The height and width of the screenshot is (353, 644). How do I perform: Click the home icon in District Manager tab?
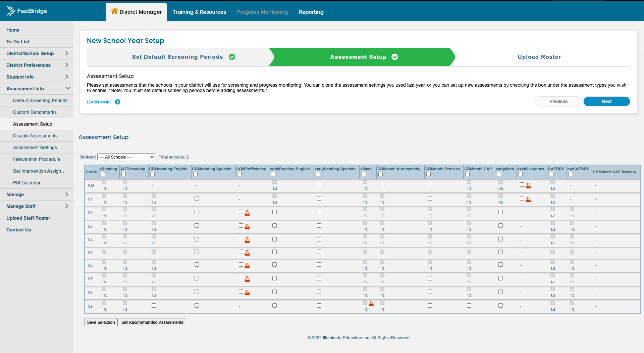[114, 11]
